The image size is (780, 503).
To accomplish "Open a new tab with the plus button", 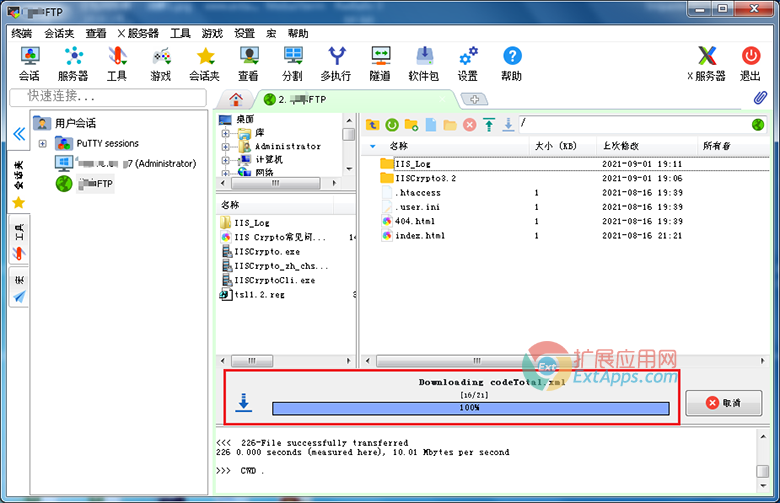I will (x=474, y=99).
